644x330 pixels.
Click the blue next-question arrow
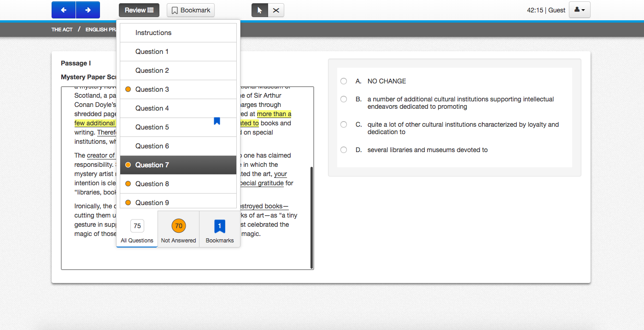(88, 10)
